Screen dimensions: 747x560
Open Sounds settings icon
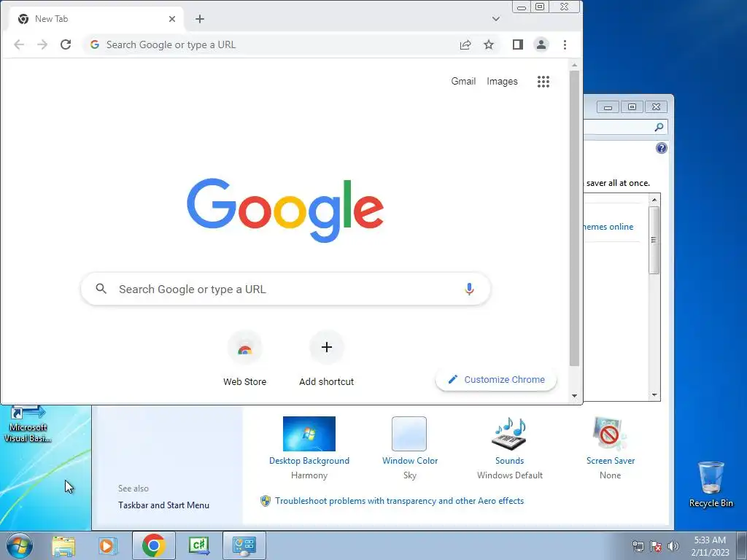pyautogui.click(x=509, y=434)
